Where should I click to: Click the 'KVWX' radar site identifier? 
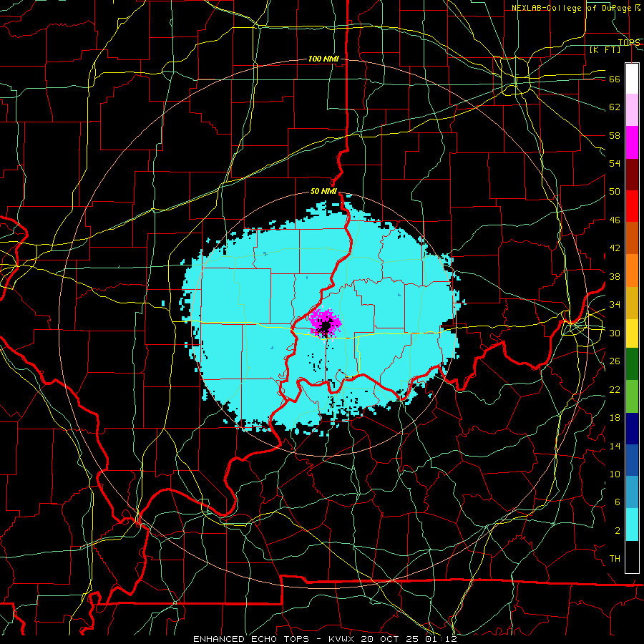click(x=341, y=639)
